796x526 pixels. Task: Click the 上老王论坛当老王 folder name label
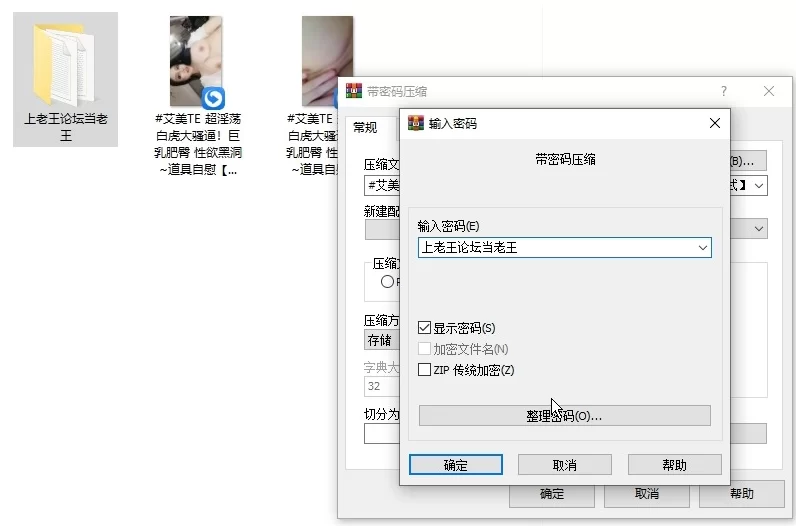66,127
